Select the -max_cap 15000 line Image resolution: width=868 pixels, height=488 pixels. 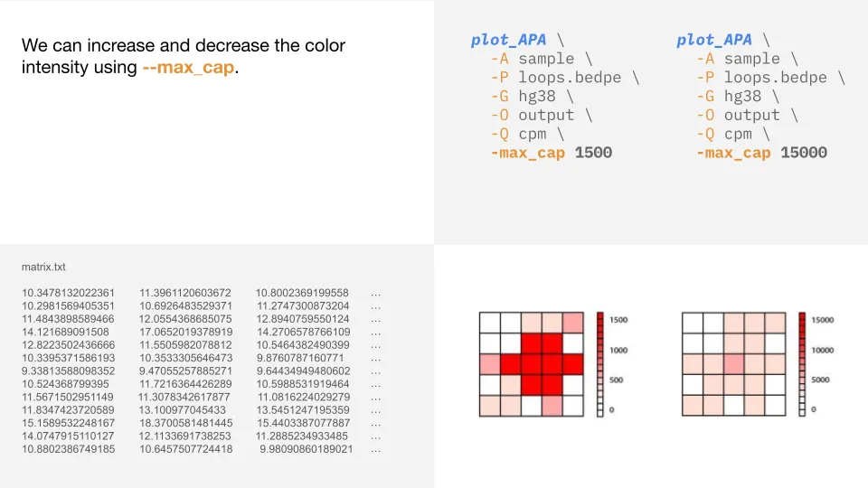click(x=761, y=153)
